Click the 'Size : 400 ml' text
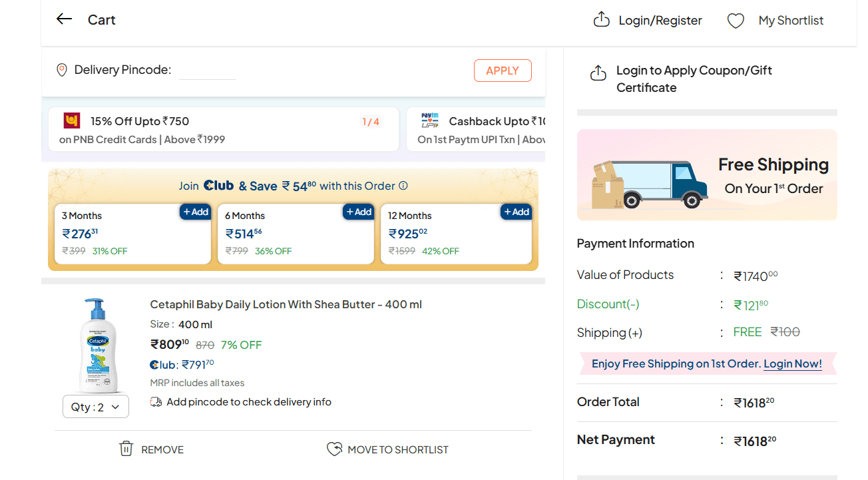Viewport: 868px width, 480px height. tap(181, 324)
